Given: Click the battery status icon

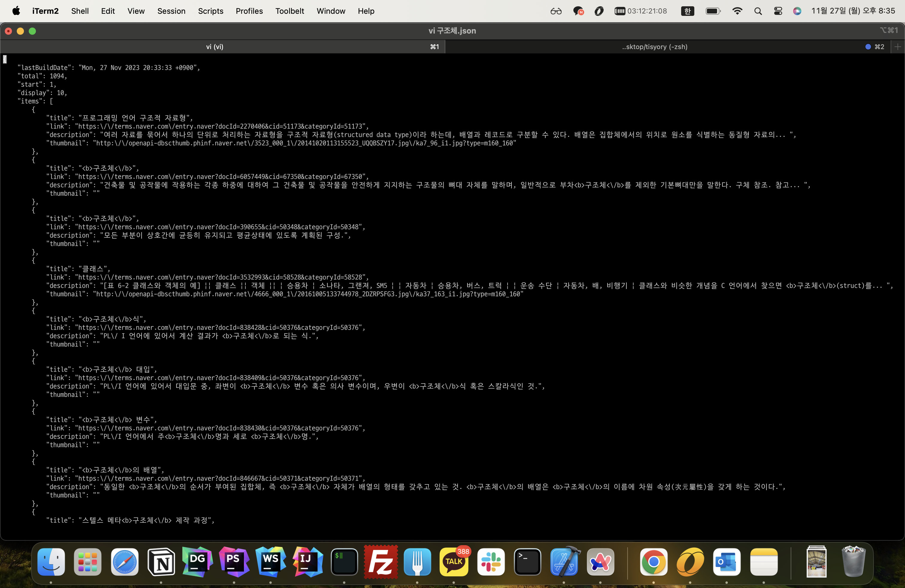Looking at the screenshot, I should [713, 11].
